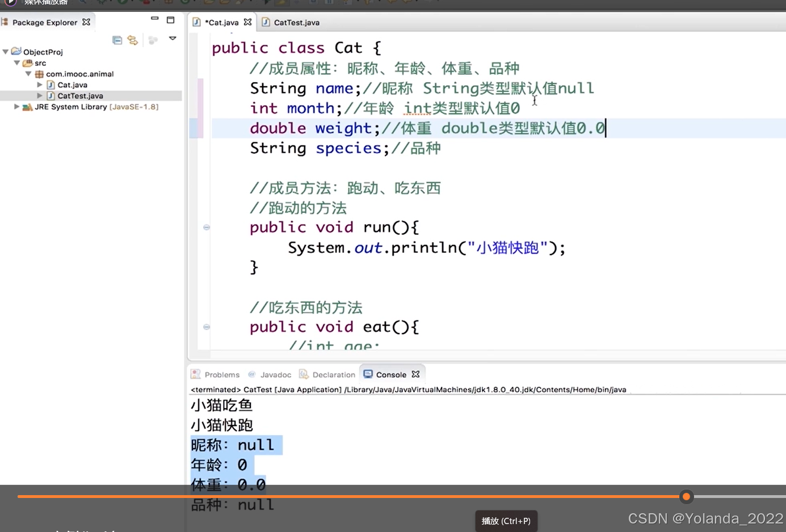The height and width of the screenshot is (532, 786).
Task: Maximize the Package Explorer panel
Action: click(170, 20)
